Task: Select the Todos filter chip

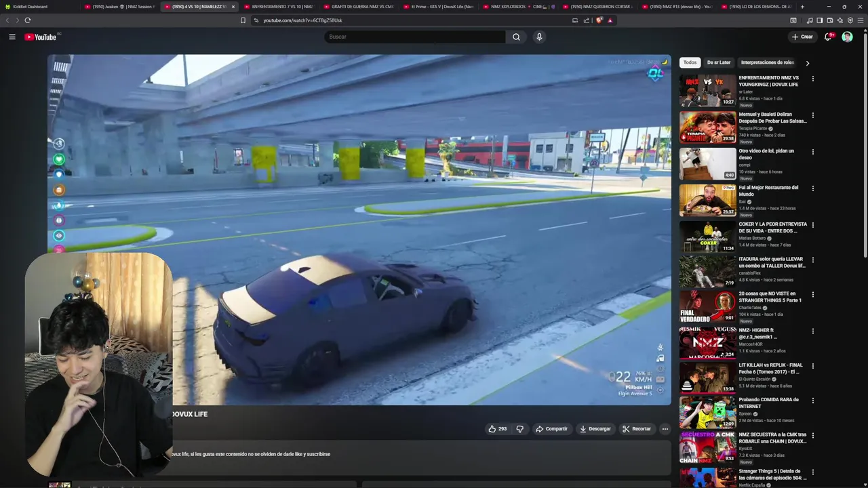Action: tap(690, 62)
